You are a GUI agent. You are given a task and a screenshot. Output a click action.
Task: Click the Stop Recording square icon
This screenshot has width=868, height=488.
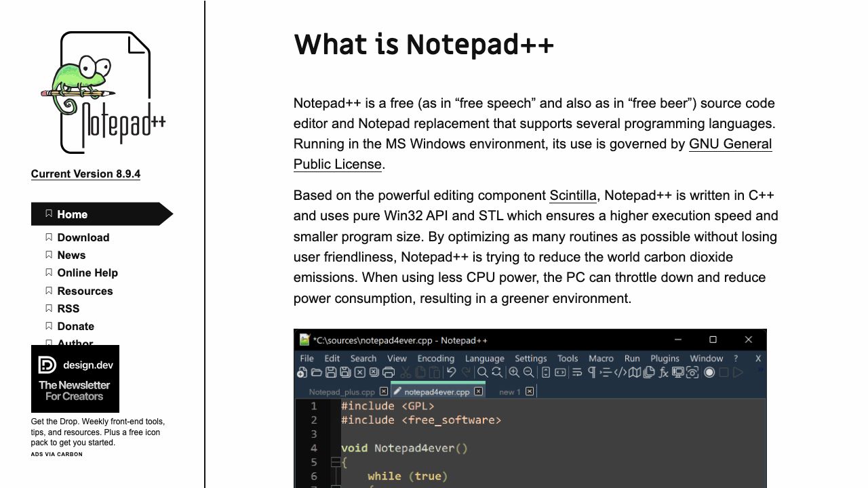[724, 372]
